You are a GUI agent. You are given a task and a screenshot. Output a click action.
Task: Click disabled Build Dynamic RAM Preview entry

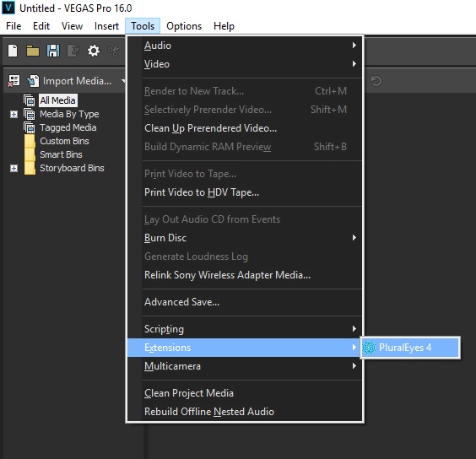[245, 147]
